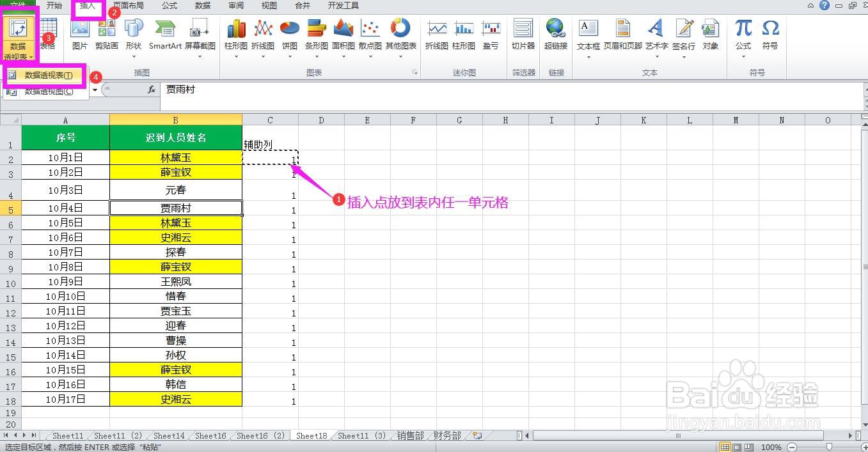Insert a 柱形图 column chart
The image size is (868, 452).
236,37
